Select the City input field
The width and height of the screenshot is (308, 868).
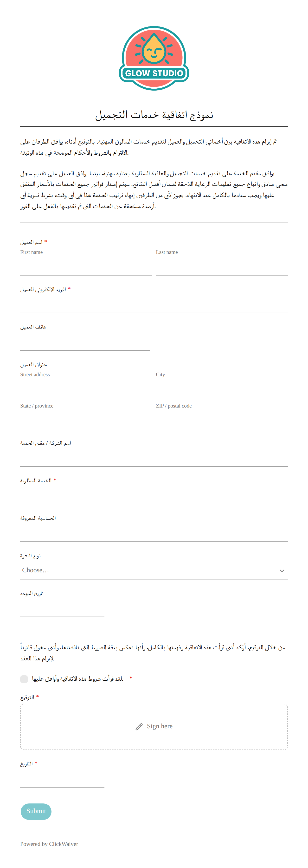[x=222, y=389]
